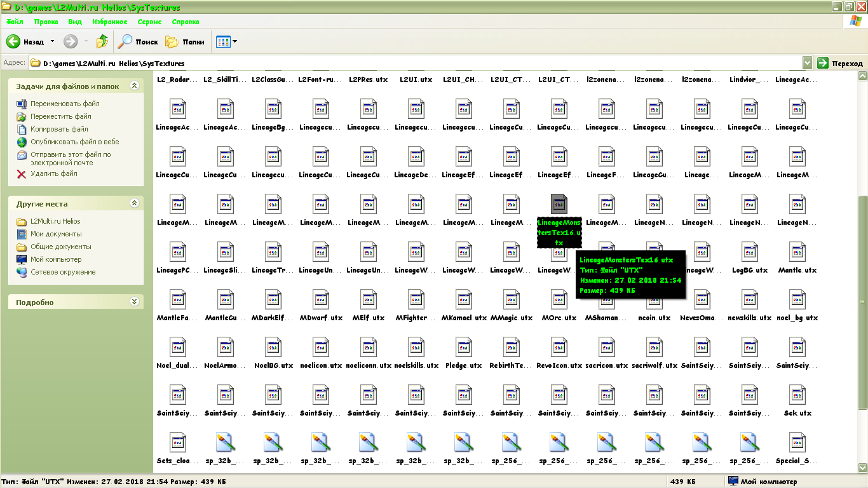Image resolution: width=868 pixels, height=488 pixels.
Task: Select the Pledge.utx file icon
Action: point(464,348)
